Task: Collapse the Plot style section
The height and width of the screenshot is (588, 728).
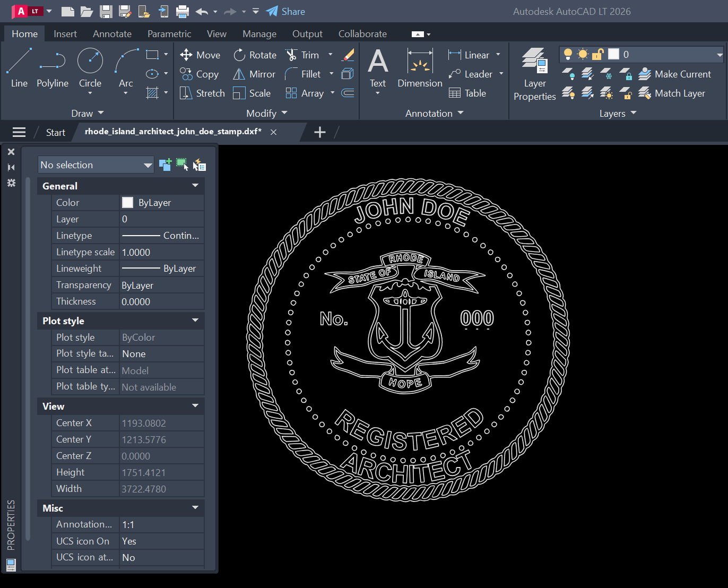Action: point(195,321)
